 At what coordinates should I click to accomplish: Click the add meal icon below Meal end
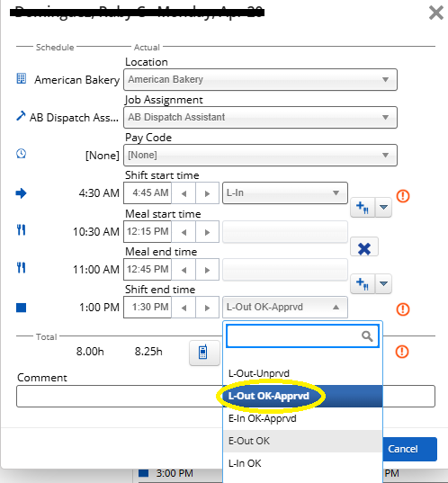click(x=363, y=283)
